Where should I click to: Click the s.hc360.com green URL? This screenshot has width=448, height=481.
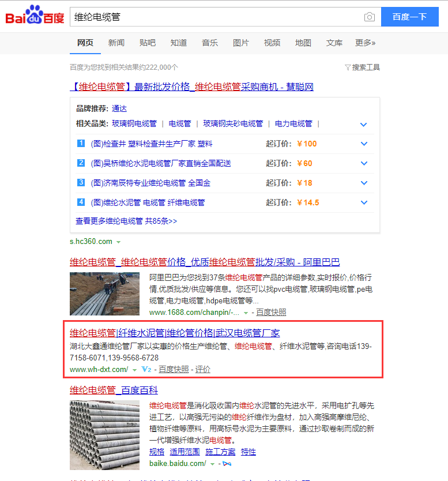pos(91,242)
